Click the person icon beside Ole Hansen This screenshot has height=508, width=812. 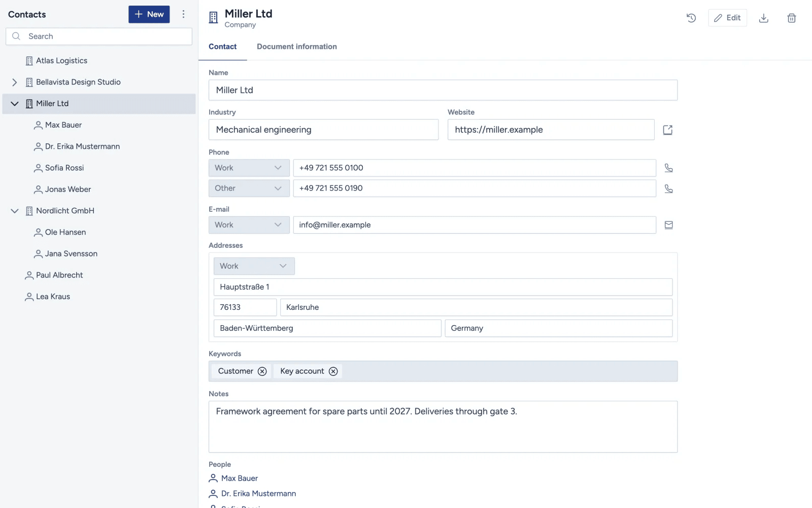[x=38, y=232]
